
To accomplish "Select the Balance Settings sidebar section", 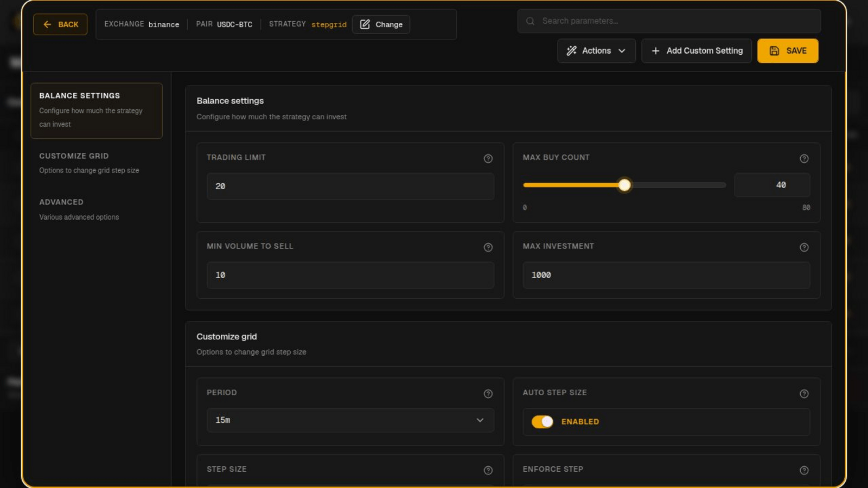I will tap(97, 111).
